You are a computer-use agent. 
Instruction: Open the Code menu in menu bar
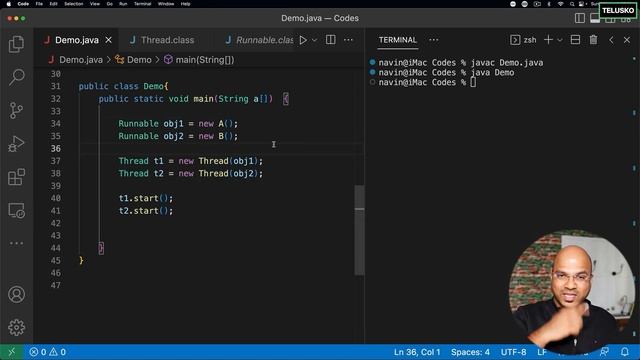[x=23, y=4]
